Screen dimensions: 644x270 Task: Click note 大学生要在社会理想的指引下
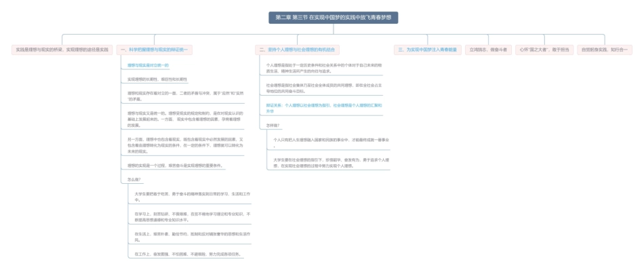331,163
